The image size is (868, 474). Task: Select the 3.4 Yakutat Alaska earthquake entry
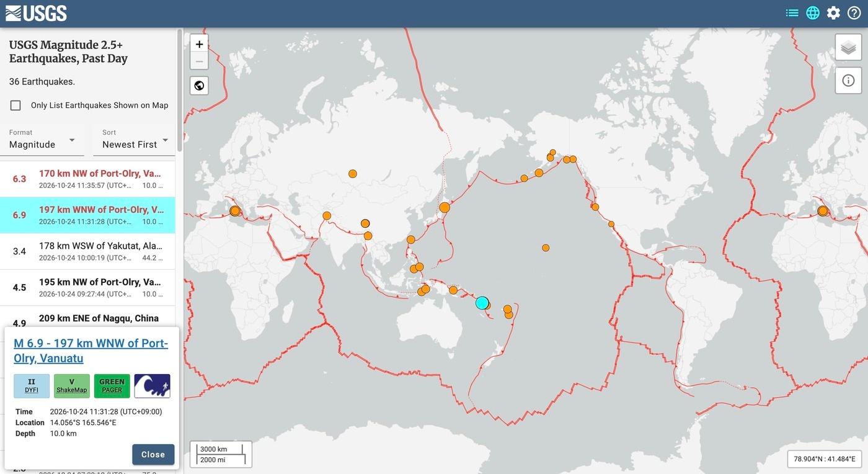87,251
